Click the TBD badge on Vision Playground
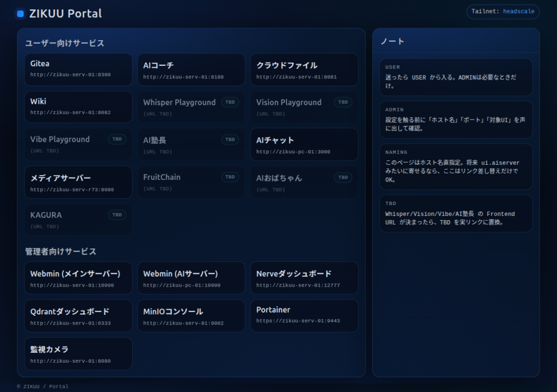 point(343,102)
